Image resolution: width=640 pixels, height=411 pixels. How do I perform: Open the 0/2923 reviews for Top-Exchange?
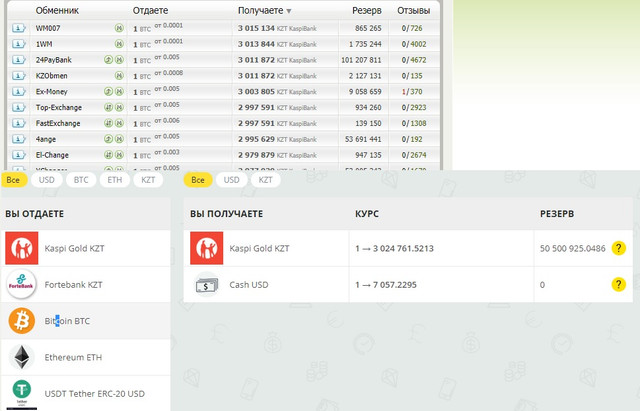coord(414,108)
